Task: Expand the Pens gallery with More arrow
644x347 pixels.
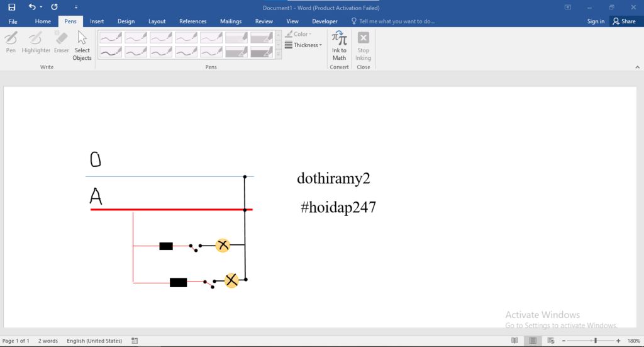Action: pyautogui.click(x=279, y=54)
